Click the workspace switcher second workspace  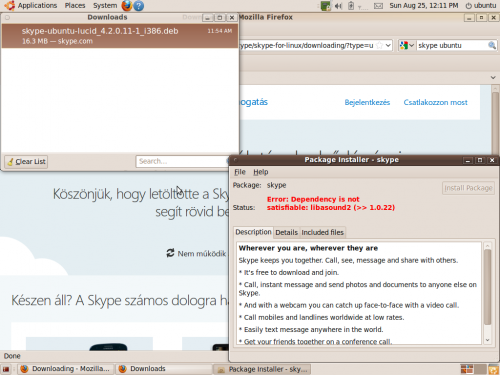tap(480, 369)
